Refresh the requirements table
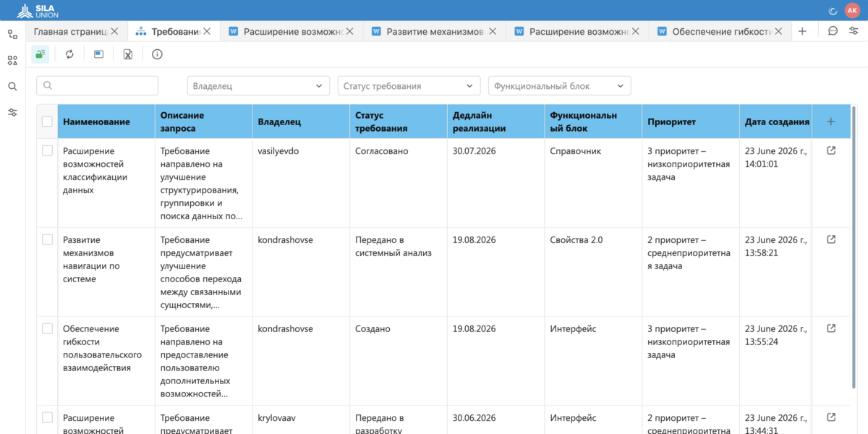 coord(69,54)
